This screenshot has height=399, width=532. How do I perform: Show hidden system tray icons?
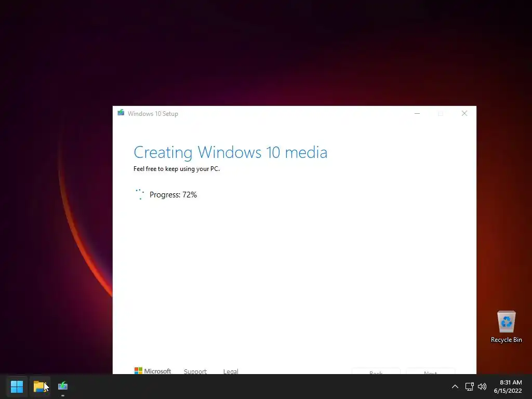[x=455, y=387]
